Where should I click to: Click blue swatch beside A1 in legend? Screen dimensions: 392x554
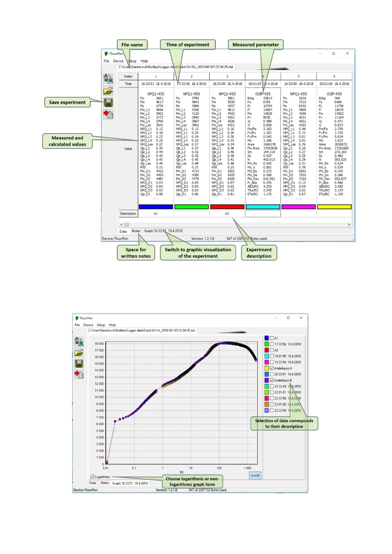click(x=267, y=338)
